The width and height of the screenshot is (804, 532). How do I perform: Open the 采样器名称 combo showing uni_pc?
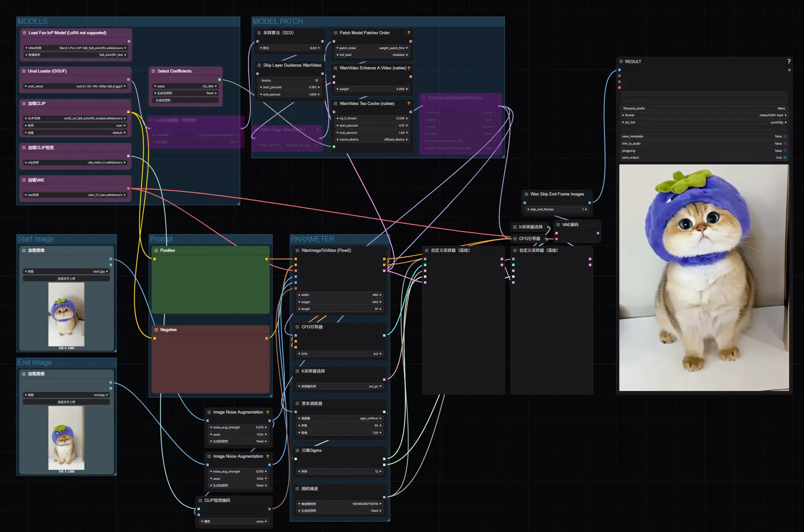click(340, 386)
